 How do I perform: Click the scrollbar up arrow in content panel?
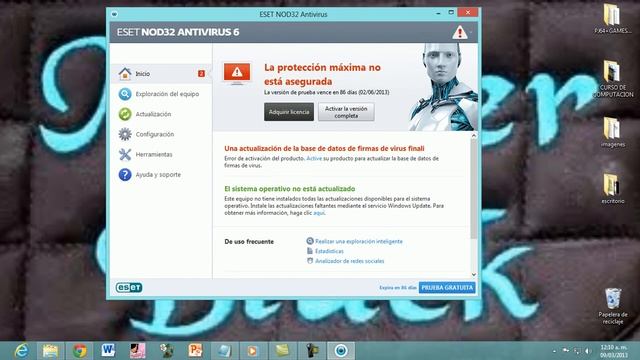[x=474, y=136]
